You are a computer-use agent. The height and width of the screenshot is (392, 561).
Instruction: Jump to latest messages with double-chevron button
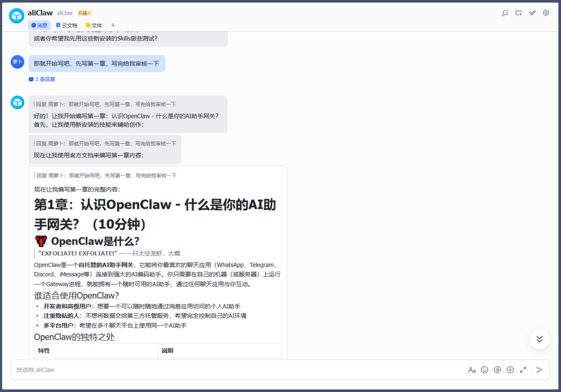540,339
